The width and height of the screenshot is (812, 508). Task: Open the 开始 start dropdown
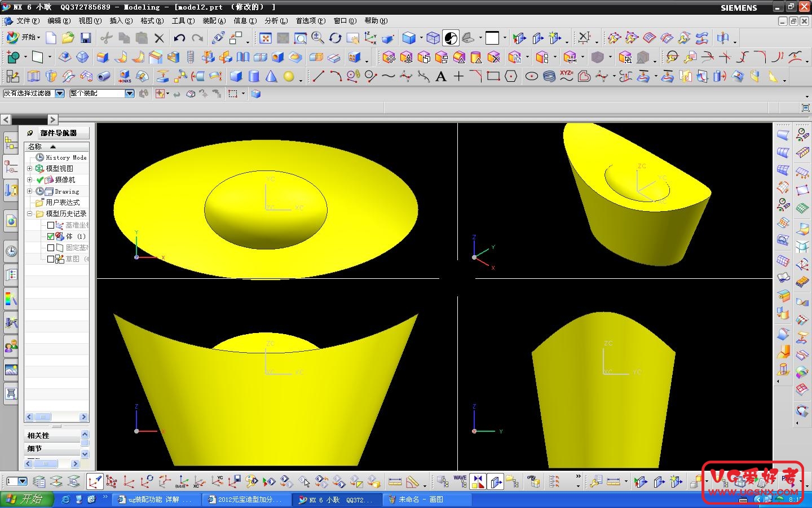pyautogui.click(x=23, y=37)
